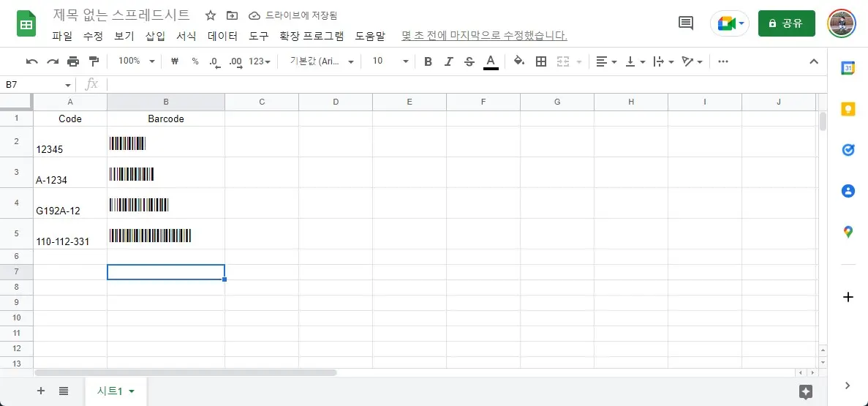Image resolution: width=868 pixels, height=406 pixels.
Task: Expand merge cells dropdown arrow
Action: click(579, 61)
